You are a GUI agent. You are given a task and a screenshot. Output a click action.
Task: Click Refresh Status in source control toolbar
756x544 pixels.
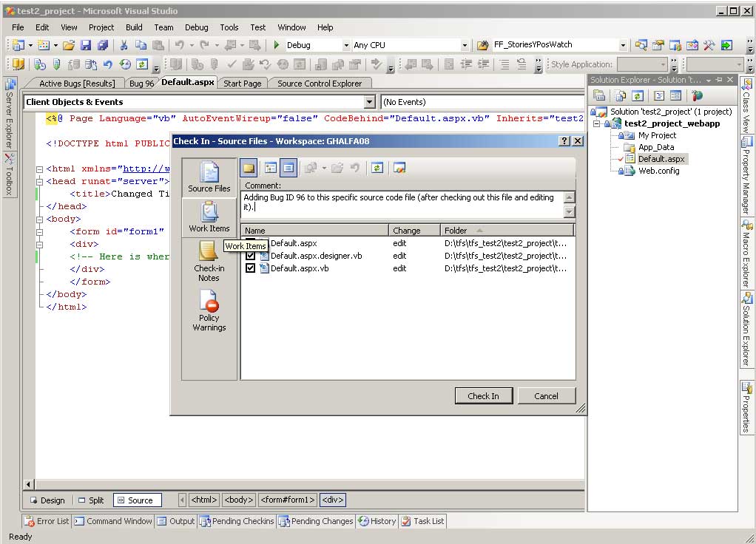click(x=142, y=64)
